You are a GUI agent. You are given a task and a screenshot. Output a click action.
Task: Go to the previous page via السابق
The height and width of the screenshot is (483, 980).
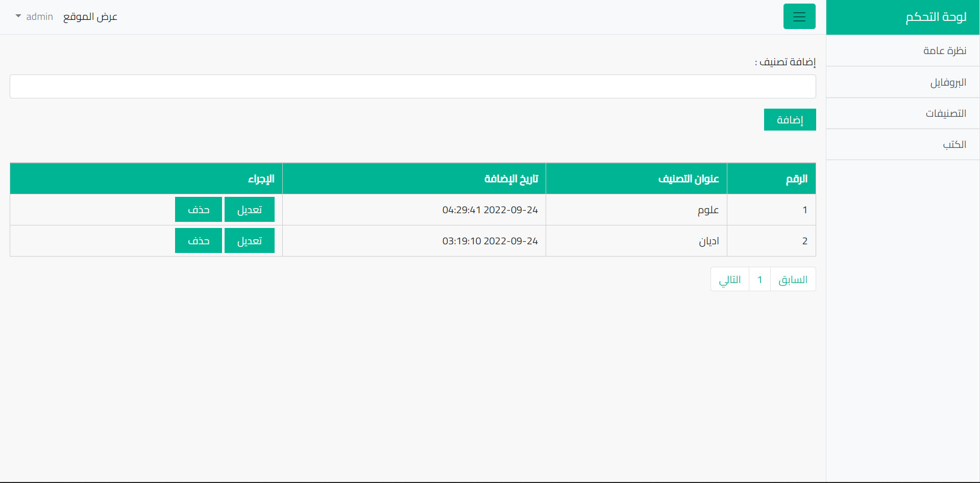coord(793,279)
